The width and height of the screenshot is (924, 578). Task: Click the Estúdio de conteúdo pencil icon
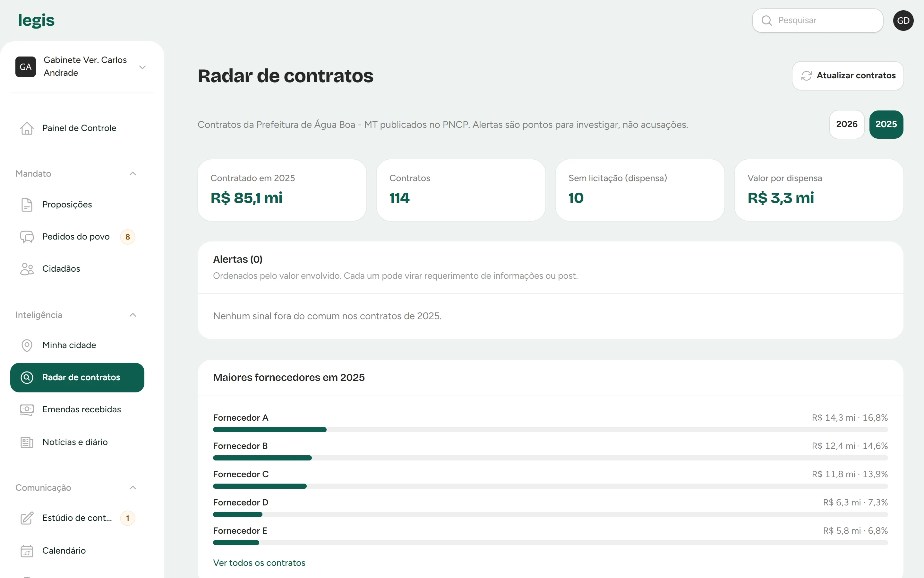coord(27,518)
